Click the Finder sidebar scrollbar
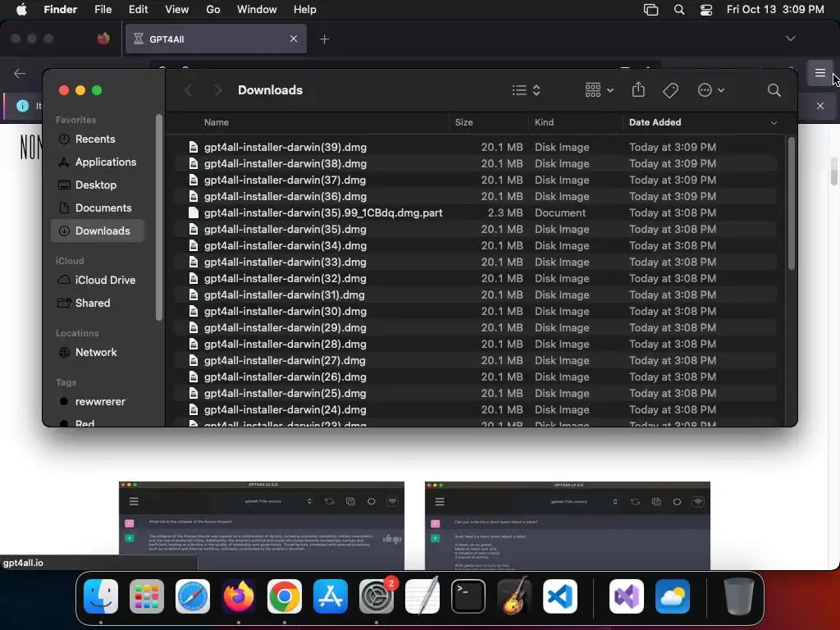This screenshot has height=630, width=840. coord(158,217)
